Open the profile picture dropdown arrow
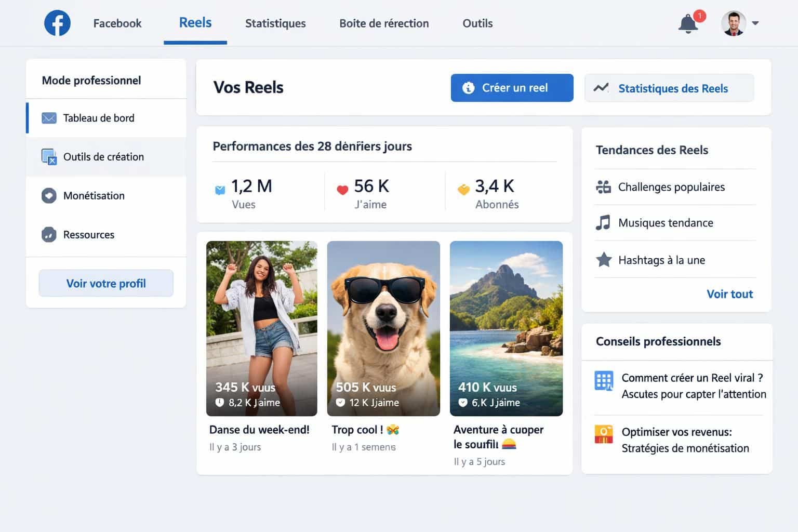This screenshot has width=798, height=532. [x=755, y=24]
